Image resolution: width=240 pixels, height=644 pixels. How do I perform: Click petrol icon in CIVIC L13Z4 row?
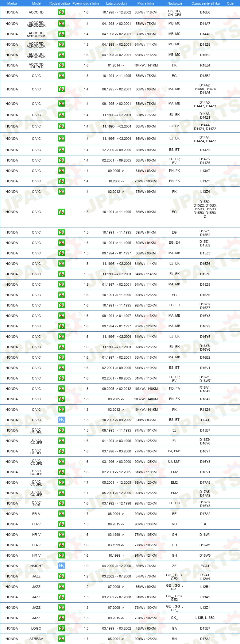pyautogui.click(x=62, y=192)
